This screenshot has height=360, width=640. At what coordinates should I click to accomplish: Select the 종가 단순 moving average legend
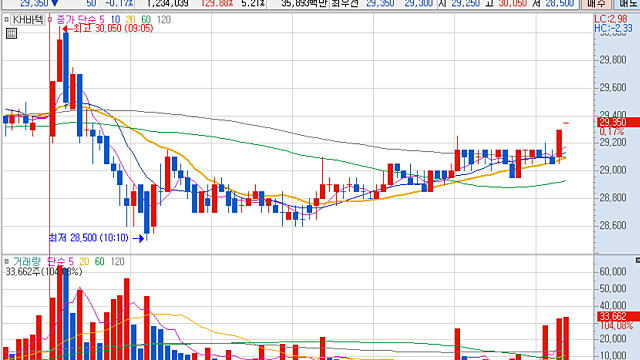pos(76,20)
